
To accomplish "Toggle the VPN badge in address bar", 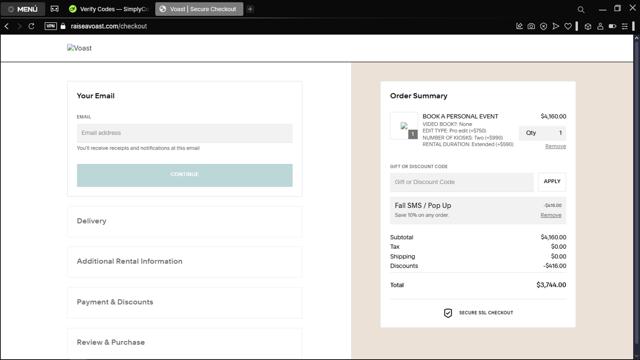I will 51,26.
